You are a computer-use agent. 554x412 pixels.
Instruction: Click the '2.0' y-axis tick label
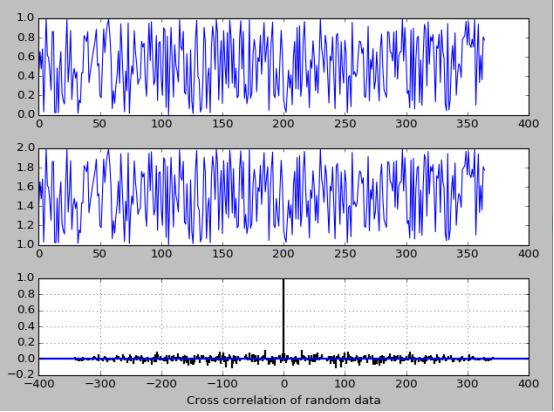(x=26, y=148)
